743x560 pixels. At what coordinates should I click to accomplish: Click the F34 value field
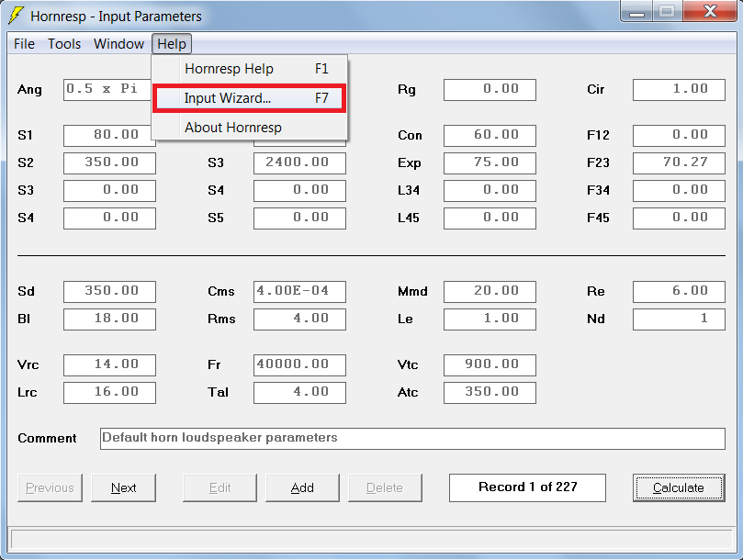pos(679,190)
